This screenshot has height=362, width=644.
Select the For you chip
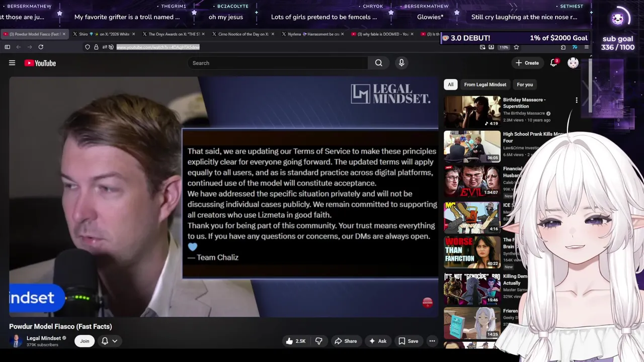(x=524, y=84)
